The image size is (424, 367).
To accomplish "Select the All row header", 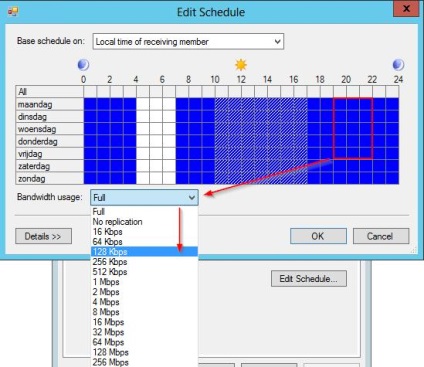I will pos(49,91).
